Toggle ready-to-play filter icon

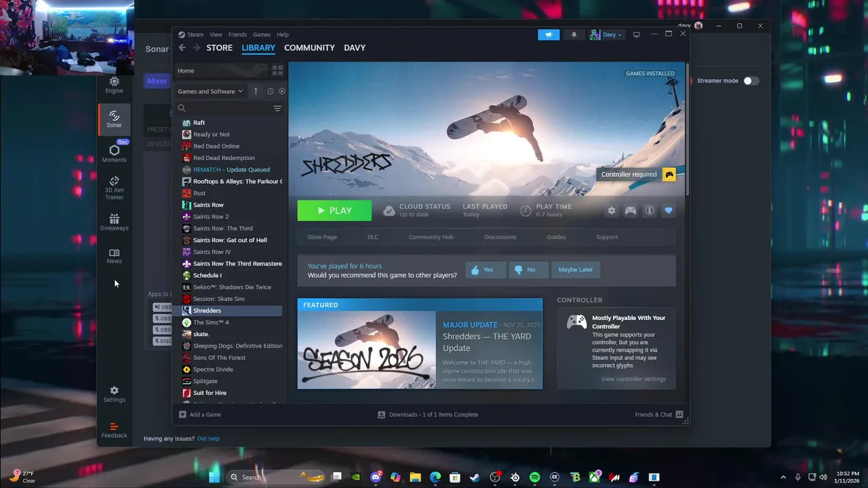[282, 91]
